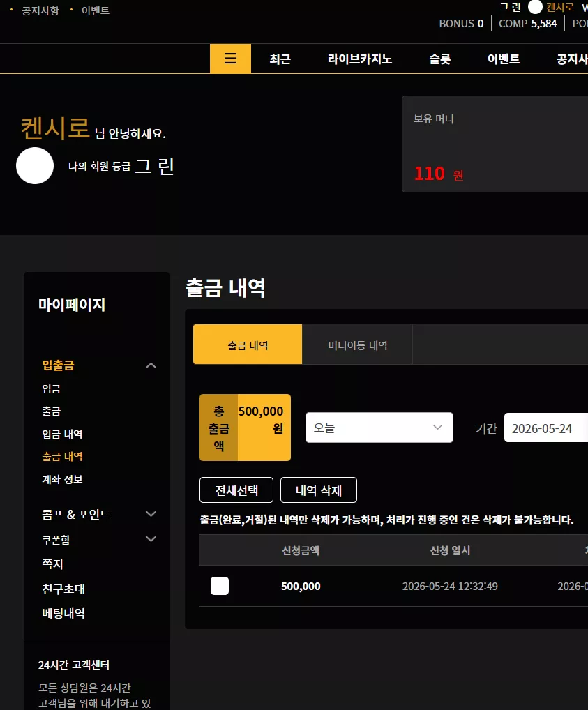Click the 24시간 고객센터 heading
The image size is (588, 710).
tap(74, 665)
